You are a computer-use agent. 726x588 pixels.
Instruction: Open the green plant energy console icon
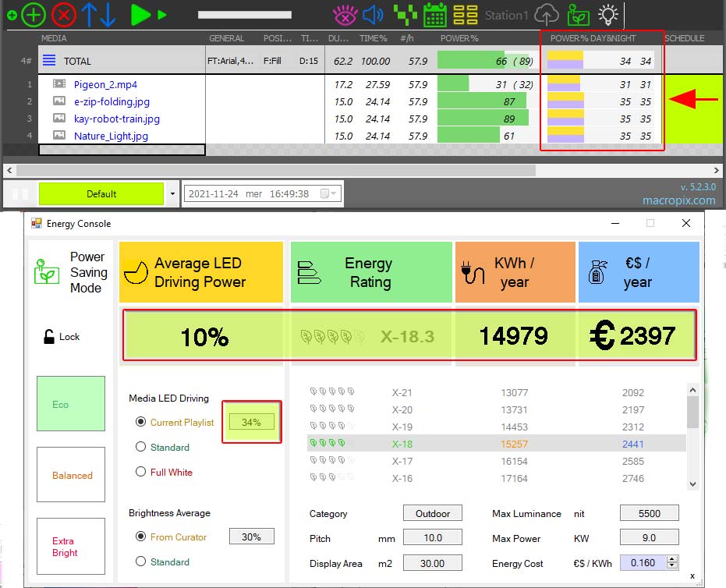tap(578, 14)
